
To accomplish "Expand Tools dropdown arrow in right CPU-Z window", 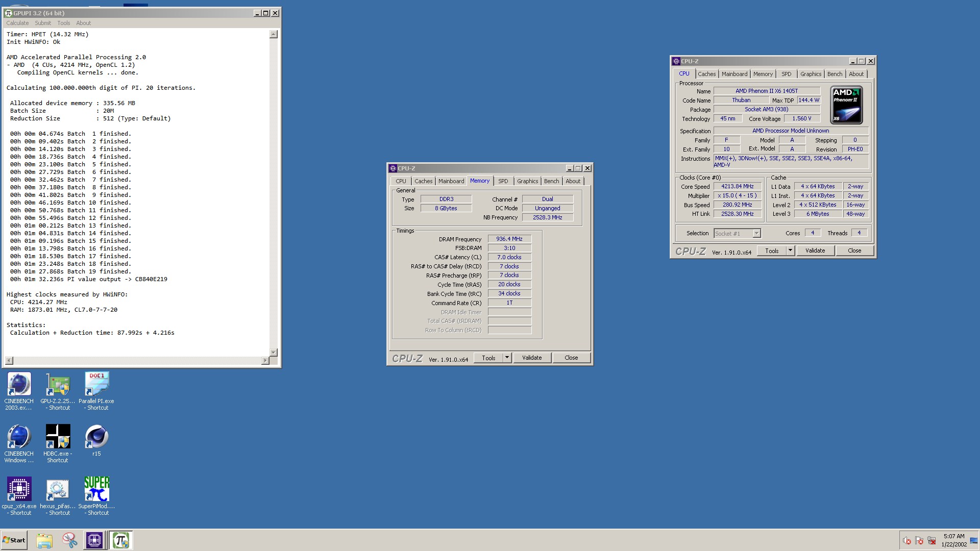I will tap(790, 251).
